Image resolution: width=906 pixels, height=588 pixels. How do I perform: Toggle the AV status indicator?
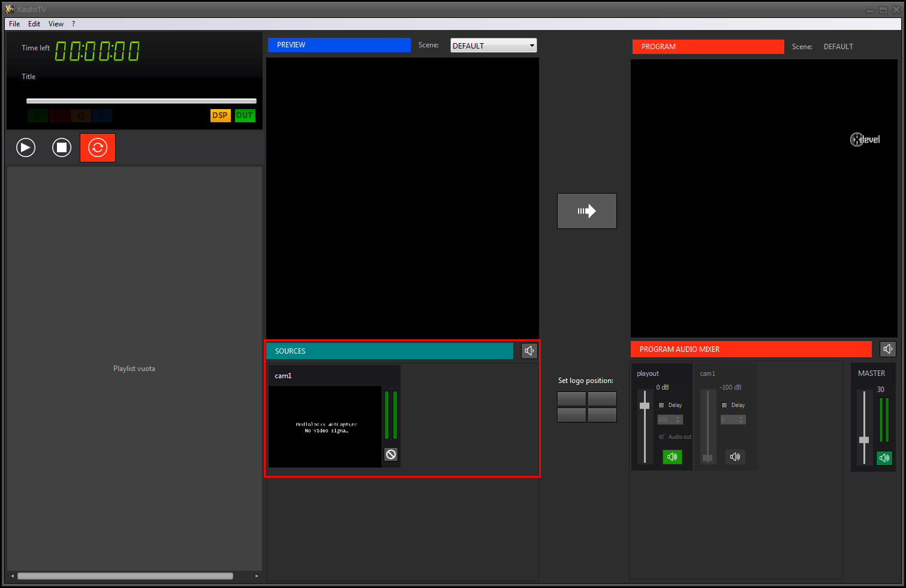click(x=59, y=116)
